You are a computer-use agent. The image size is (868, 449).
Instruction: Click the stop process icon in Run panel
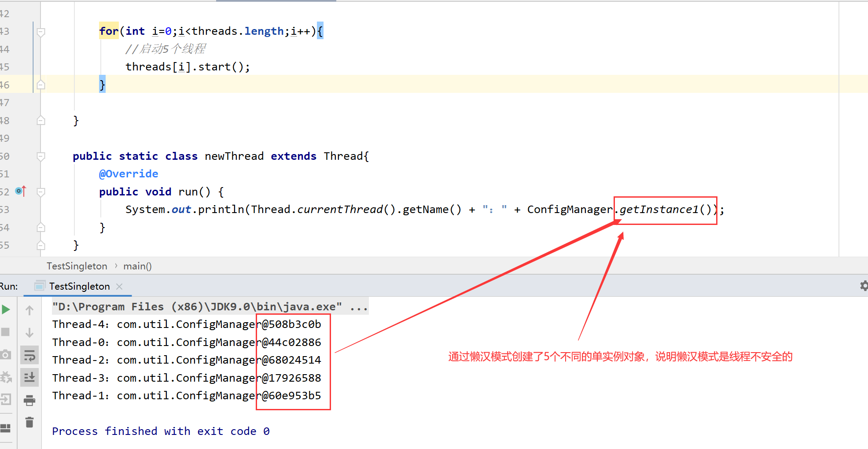[x=5, y=332]
